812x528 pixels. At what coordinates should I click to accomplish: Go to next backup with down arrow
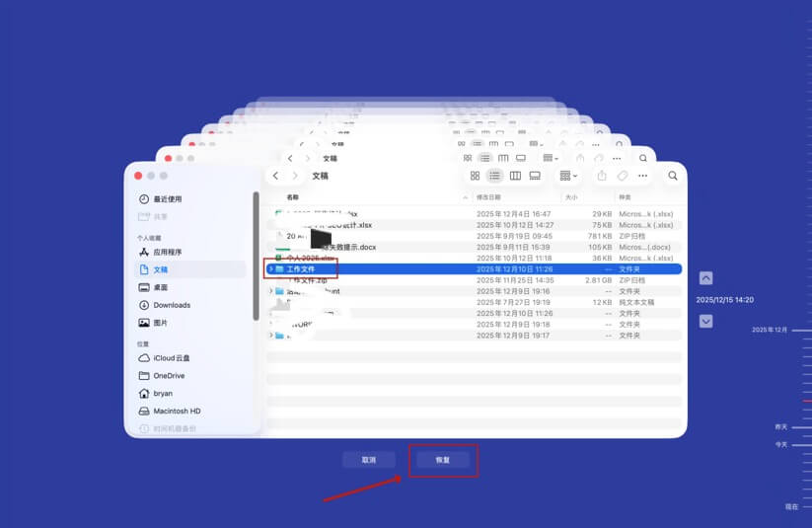[705, 321]
